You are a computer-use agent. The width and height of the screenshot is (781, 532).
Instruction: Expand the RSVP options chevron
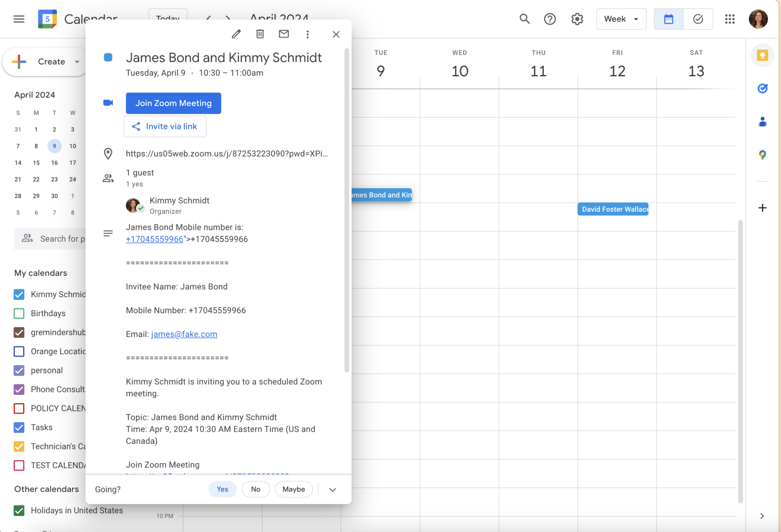[x=331, y=489]
